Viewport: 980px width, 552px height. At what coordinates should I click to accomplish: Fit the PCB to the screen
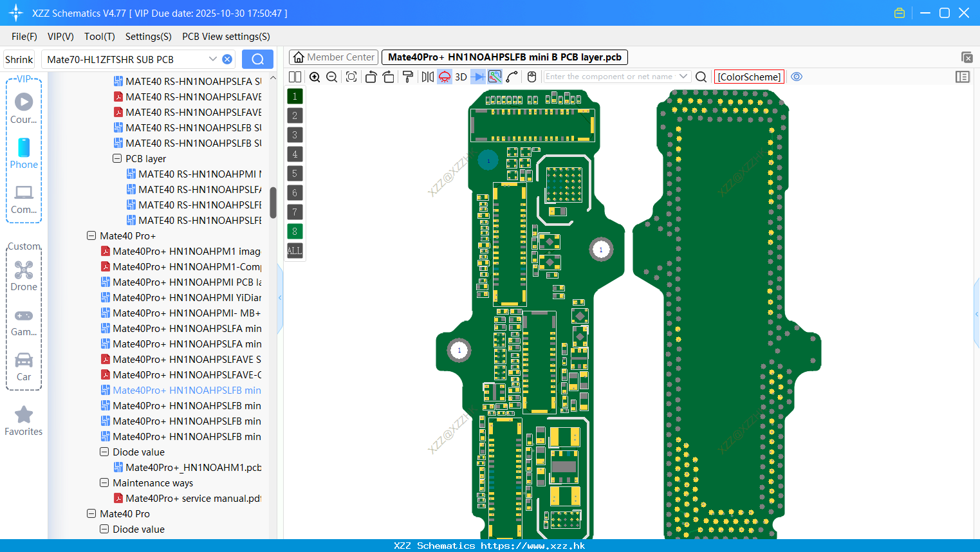[x=351, y=77]
